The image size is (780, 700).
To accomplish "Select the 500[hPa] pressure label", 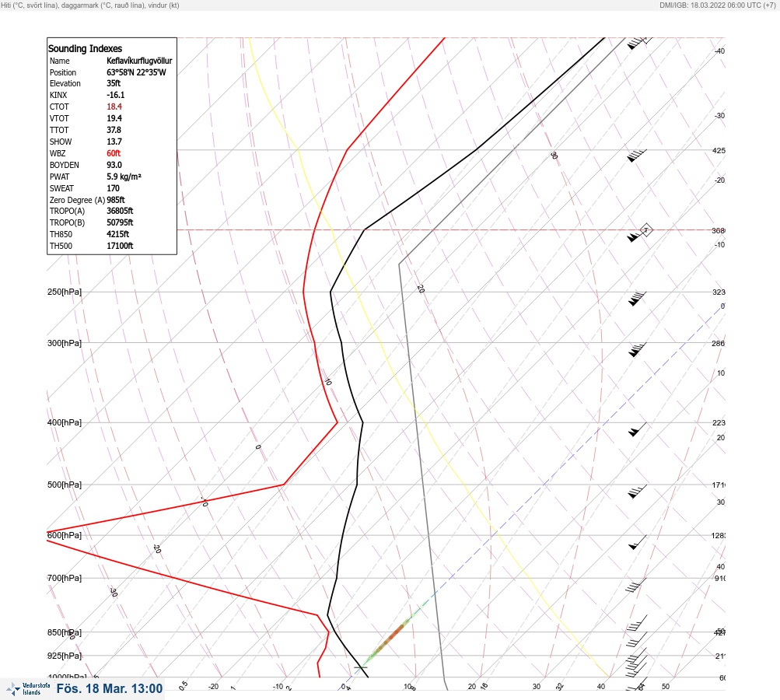I will point(65,485).
